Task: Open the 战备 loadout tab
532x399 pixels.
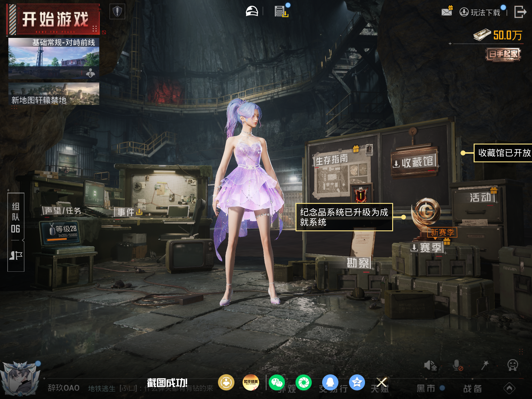Action: [472, 388]
